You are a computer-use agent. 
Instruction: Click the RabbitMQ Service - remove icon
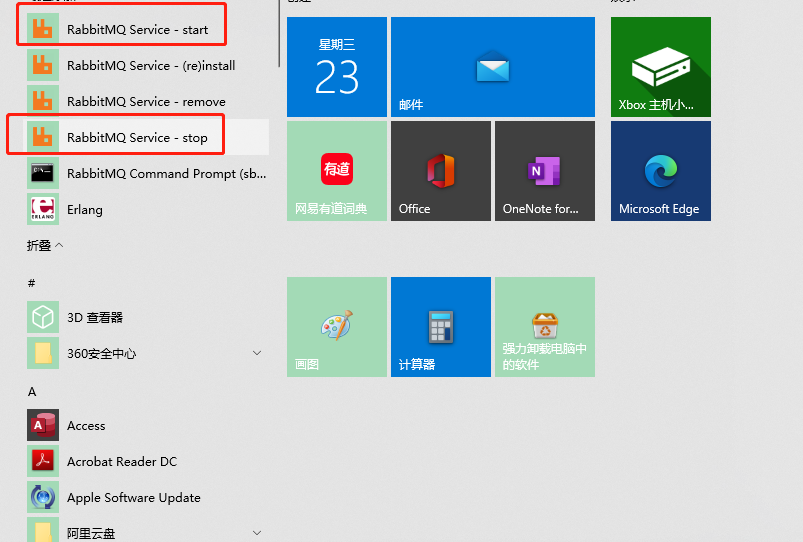click(43, 101)
